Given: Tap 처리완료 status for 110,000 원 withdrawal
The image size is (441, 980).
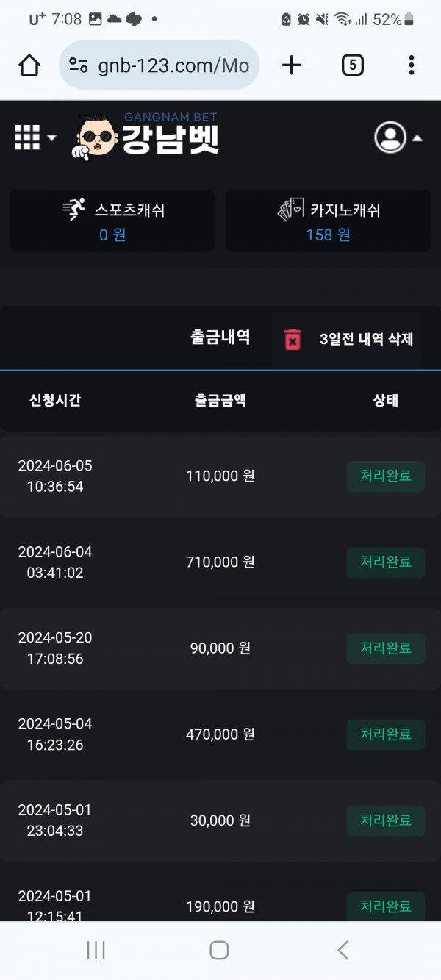Looking at the screenshot, I should [385, 476].
